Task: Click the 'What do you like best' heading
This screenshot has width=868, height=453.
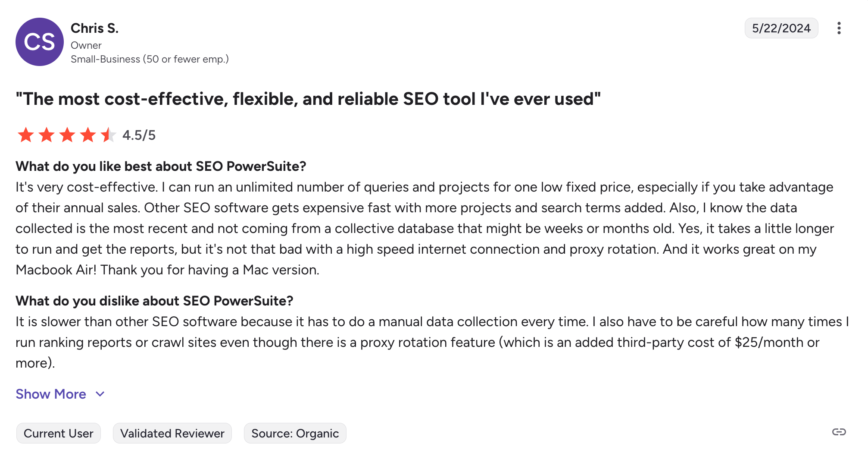Action: point(161,167)
